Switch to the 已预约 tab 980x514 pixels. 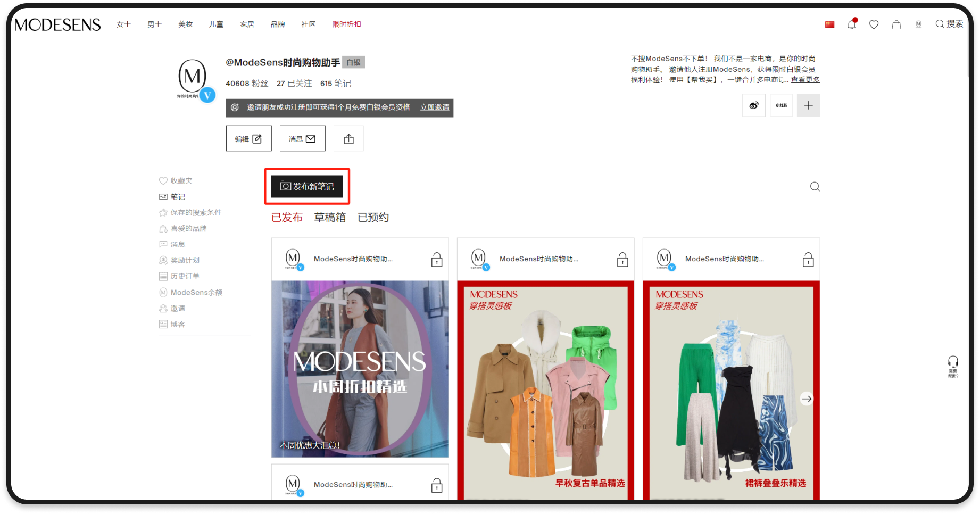(x=373, y=218)
